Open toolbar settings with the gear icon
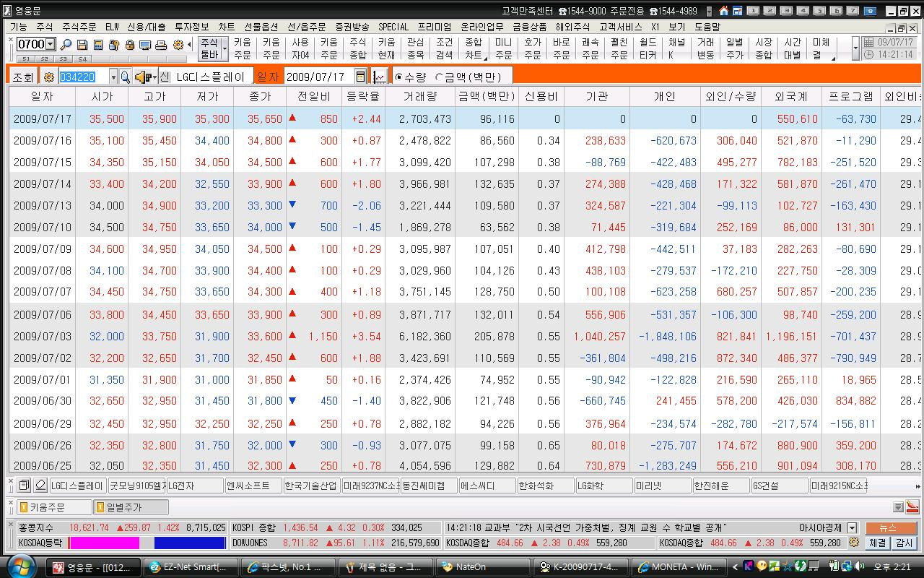Image resolution: width=924 pixels, height=578 pixels. pos(178,44)
